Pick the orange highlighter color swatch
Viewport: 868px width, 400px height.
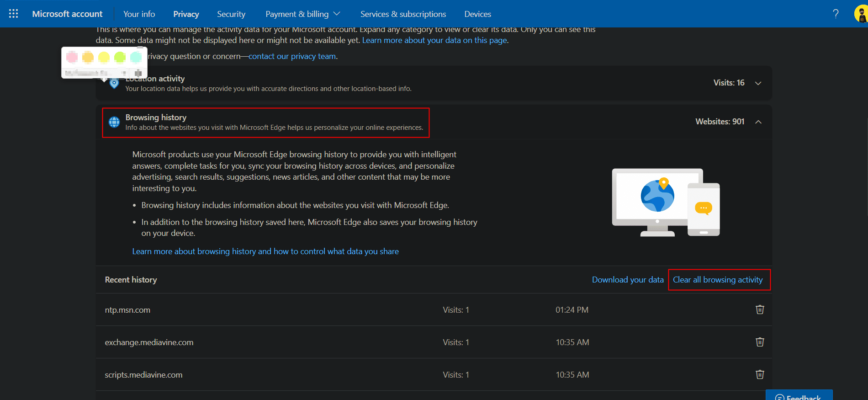point(88,57)
